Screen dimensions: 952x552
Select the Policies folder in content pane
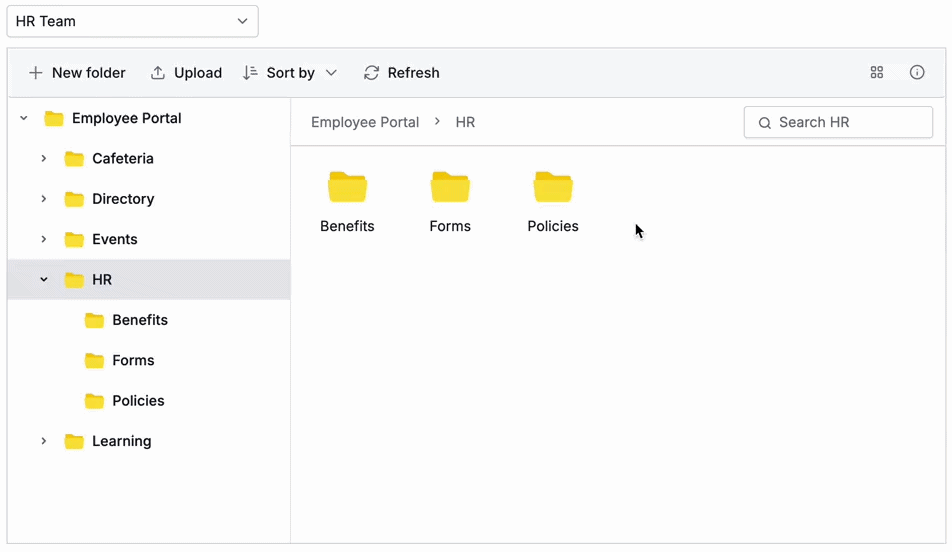(552, 202)
